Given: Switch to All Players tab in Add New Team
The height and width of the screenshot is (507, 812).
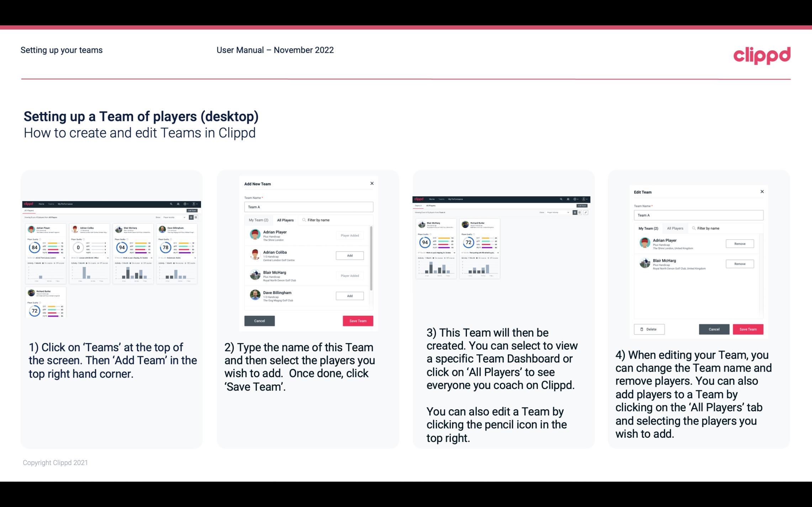Looking at the screenshot, I should (285, 220).
